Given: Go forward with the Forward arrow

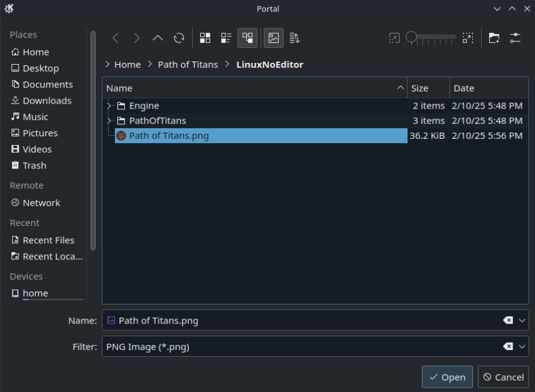Looking at the screenshot, I should click(137, 38).
